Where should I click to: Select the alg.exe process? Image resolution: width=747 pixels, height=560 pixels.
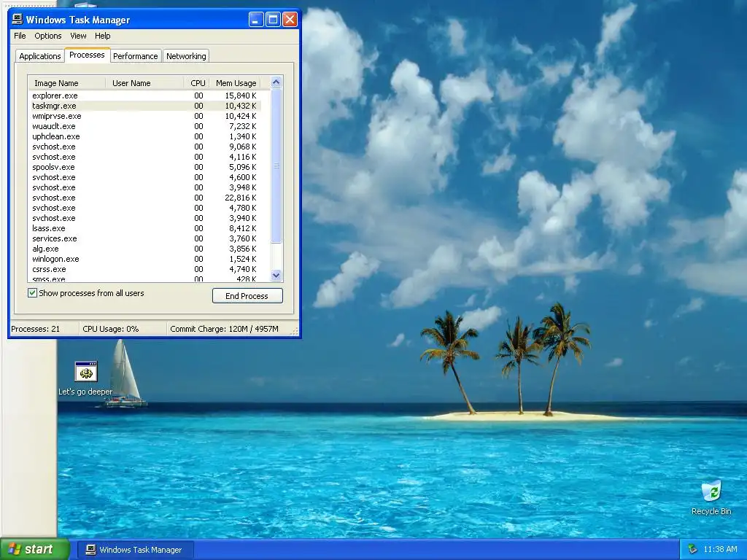pos(145,249)
